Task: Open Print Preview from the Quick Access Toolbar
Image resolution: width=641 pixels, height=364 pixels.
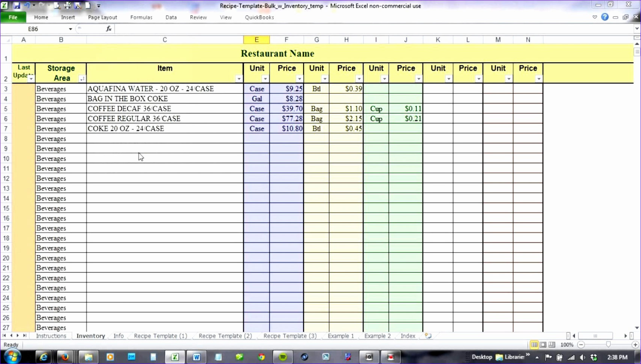Action: [57, 5]
